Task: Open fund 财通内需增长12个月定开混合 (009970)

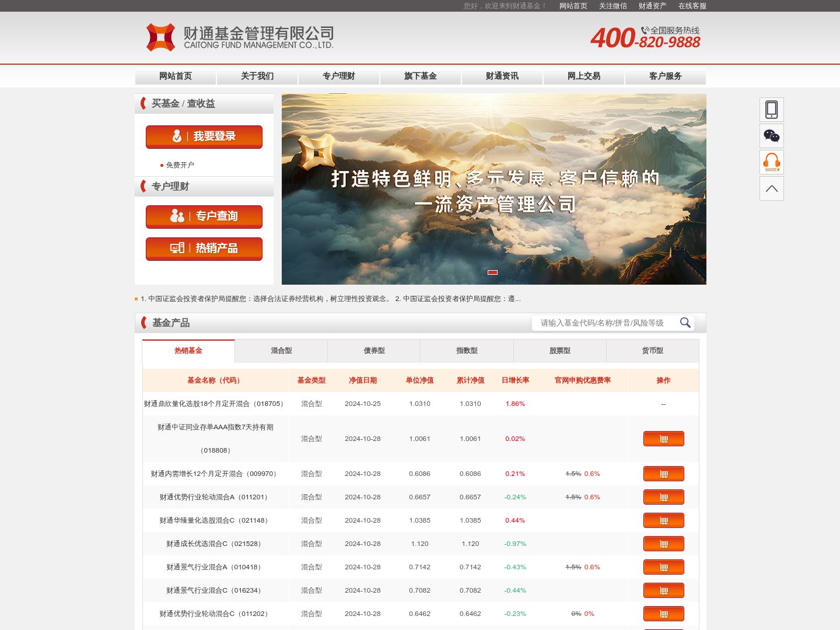Action: (x=215, y=474)
